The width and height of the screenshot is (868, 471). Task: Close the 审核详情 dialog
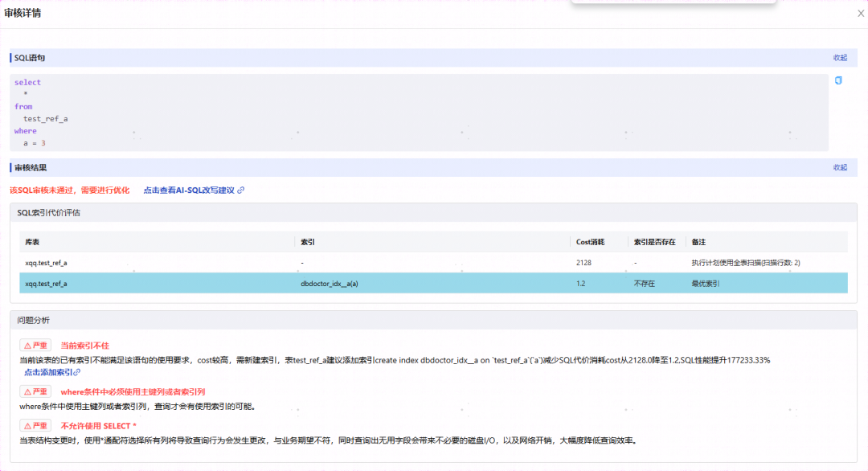click(x=861, y=14)
